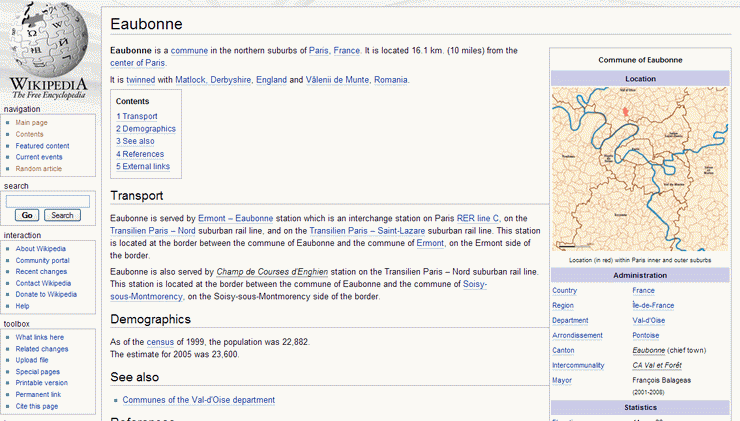The width and height of the screenshot is (740, 421).
Task: Open Transilien Paris – Nord link
Action: point(153,231)
